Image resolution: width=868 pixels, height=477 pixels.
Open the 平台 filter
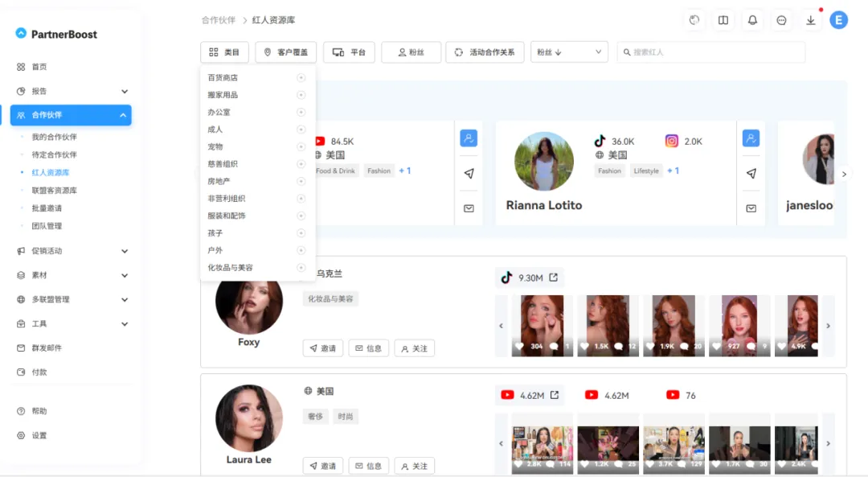tap(349, 52)
